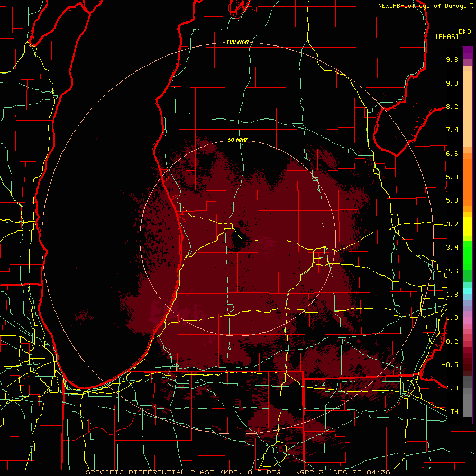Click the -0.5 value on the color scale
Viewport: 476px width, 476px height.
(x=450, y=365)
